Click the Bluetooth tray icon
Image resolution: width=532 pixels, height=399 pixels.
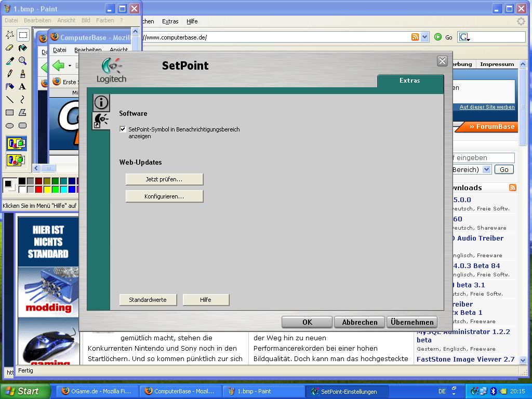click(494, 391)
